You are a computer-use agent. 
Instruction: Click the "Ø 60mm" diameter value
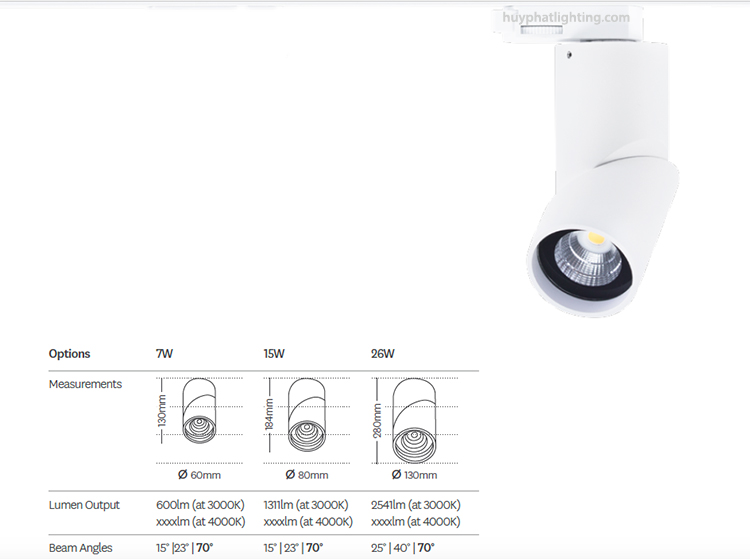199,475
